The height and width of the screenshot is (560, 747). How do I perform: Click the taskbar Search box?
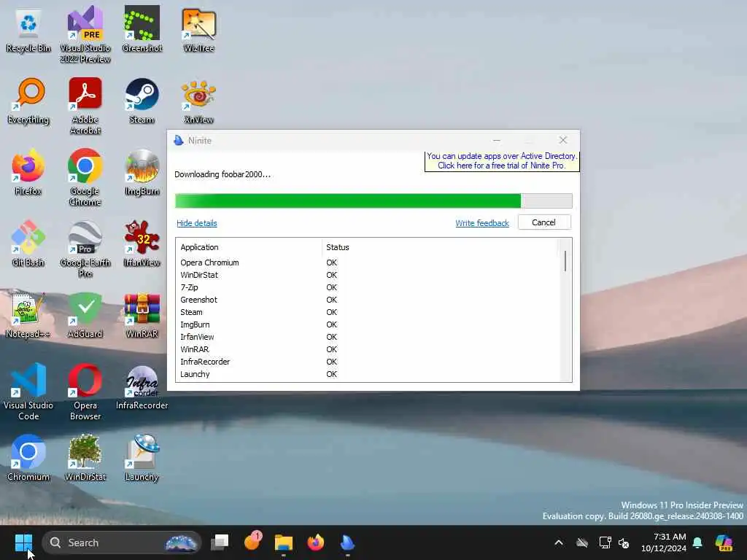pyautogui.click(x=122, y=542)
